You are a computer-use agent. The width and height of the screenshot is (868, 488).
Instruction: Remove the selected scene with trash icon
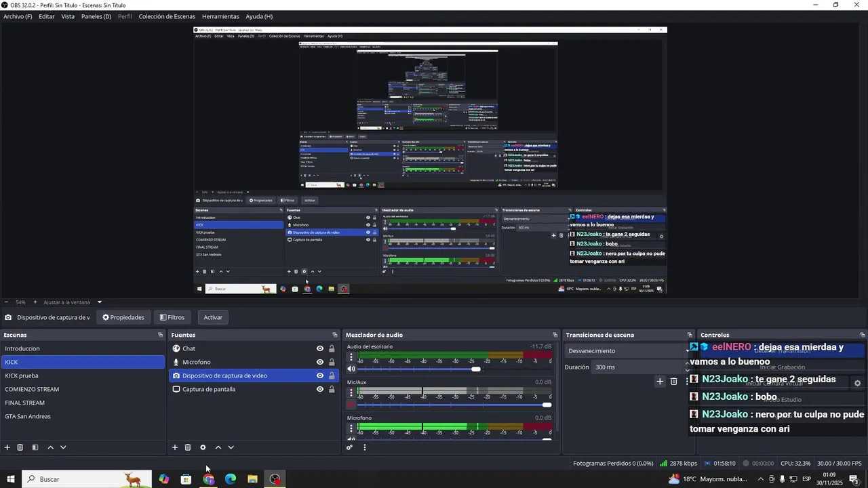pyautogui.click(x=20, y=447)
